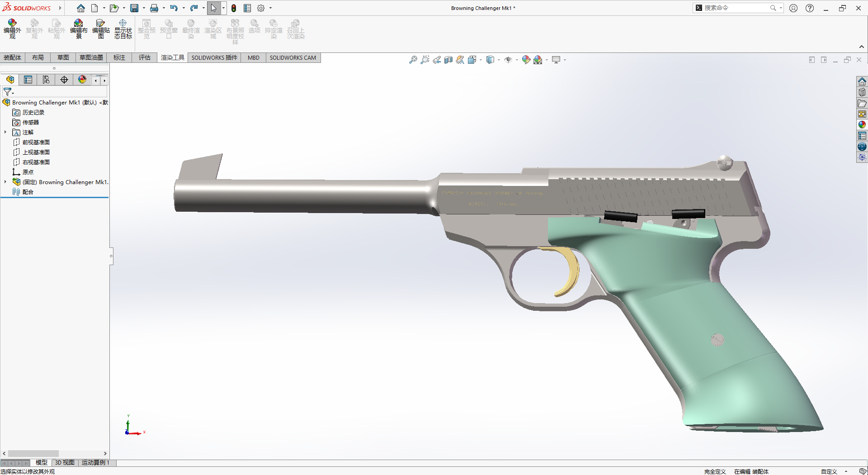The image size is (868, 475).
Task: Open Custom Properties task pane icon
Action: (862, 136)
